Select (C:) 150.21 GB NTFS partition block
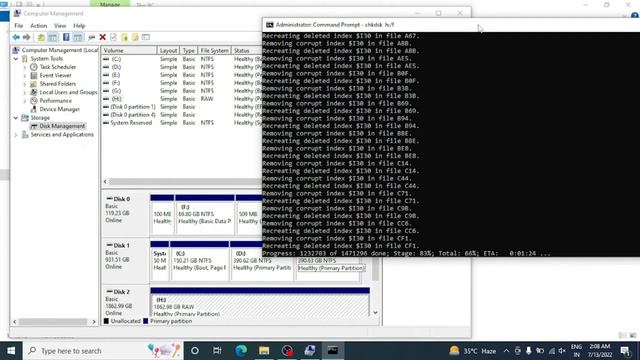The image size is (640, 360). (x=200, y=261)
